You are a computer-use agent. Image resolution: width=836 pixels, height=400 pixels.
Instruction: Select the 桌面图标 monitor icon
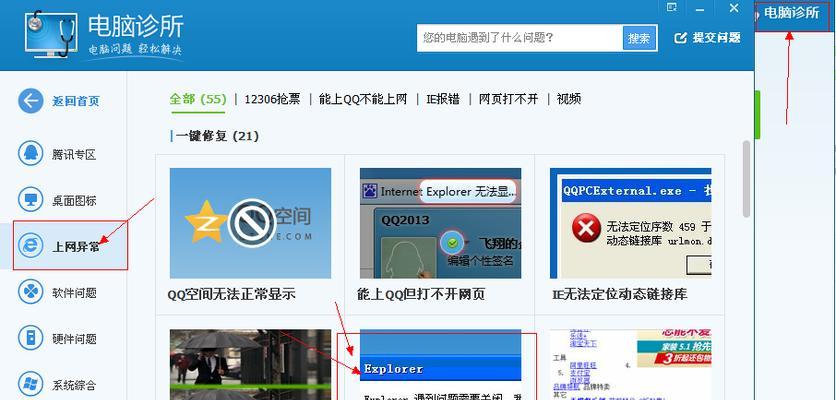point(31,200)
